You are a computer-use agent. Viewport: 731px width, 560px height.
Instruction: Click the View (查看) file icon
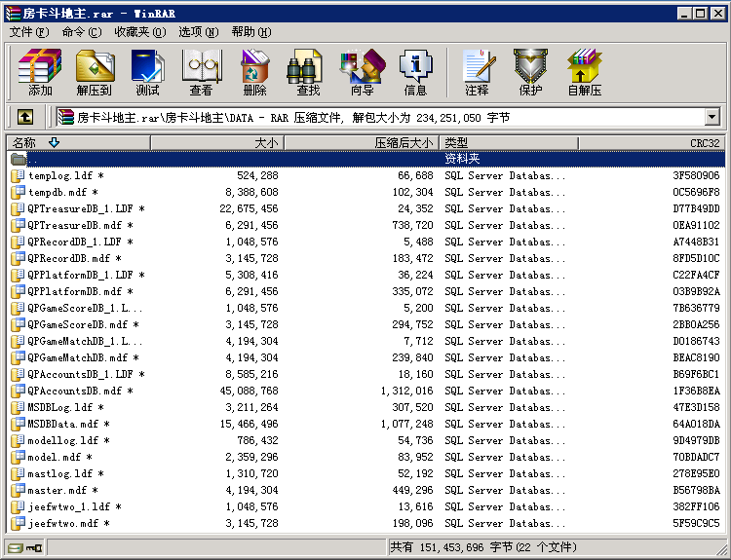pos(202,72)
